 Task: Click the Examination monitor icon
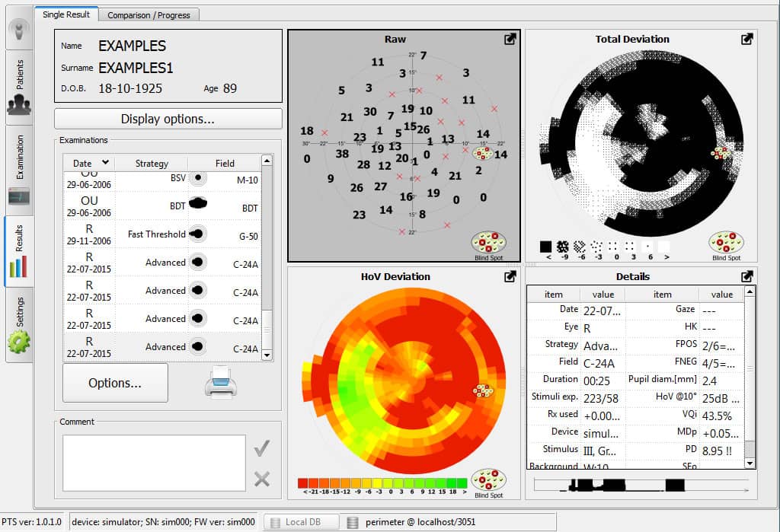[19, 196]
